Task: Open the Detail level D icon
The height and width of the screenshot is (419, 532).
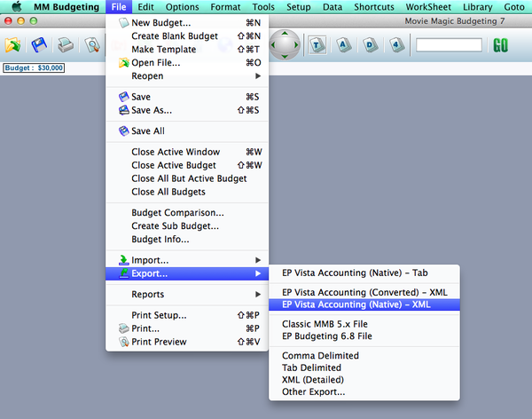Action: coord(370,45)
